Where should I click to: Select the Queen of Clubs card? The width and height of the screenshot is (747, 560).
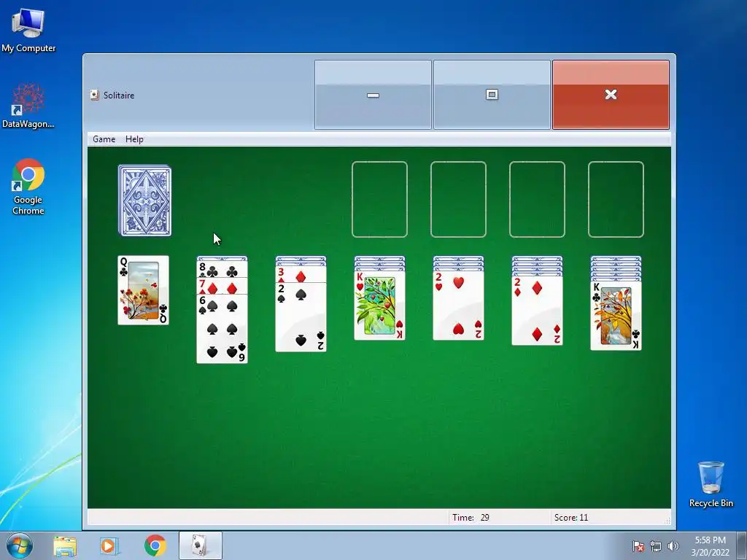[144, 290]
